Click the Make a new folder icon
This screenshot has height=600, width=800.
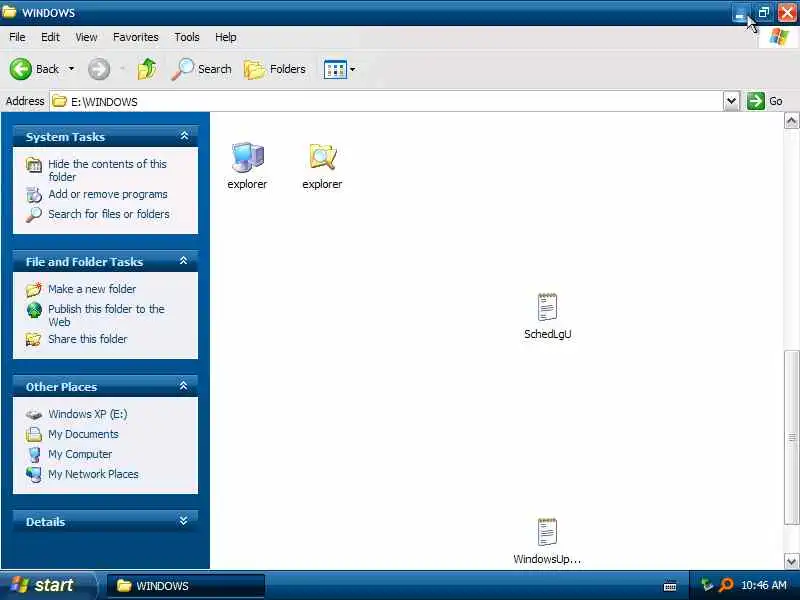[x=34, y=289]
